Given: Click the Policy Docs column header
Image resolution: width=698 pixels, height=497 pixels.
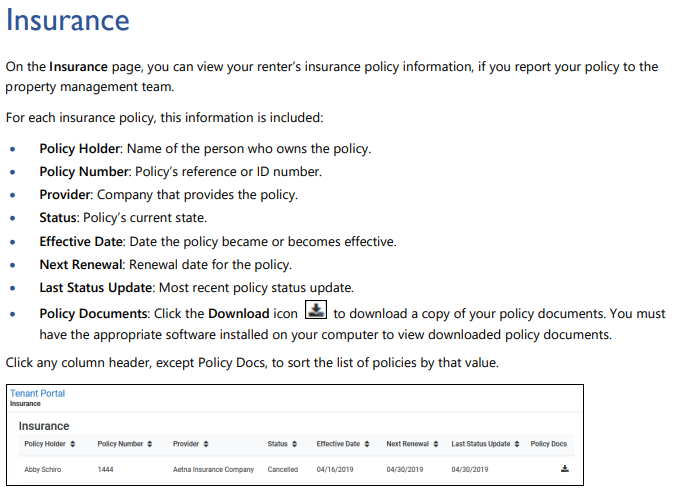Looking at the screenshot, I should [548, 444].
